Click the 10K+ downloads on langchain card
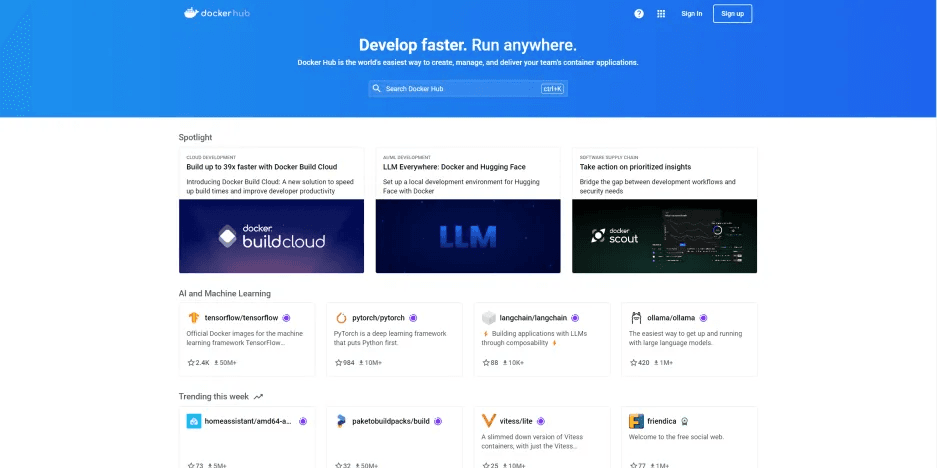 pos(516,363)
